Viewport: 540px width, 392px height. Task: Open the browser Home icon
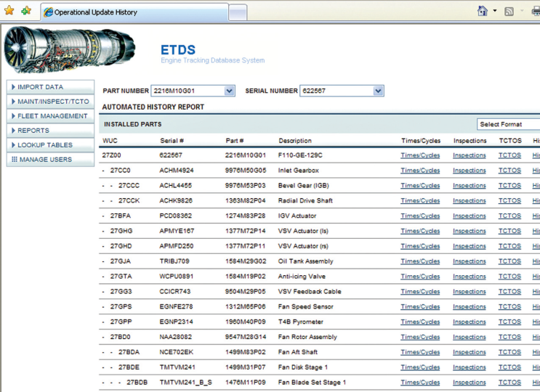click(483, 11)
